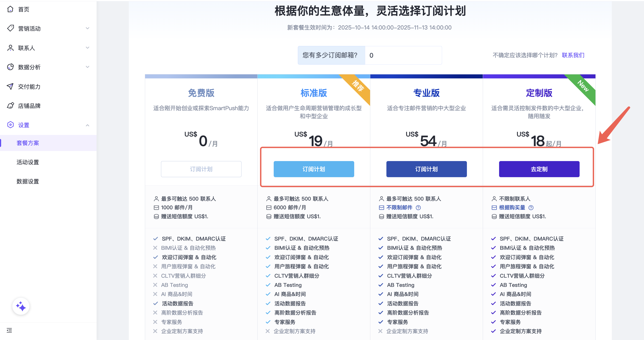The width and height of the screenshot is (644, 340).
Task: Select the 交付能力 paper-plane icon
Action: 10,86
